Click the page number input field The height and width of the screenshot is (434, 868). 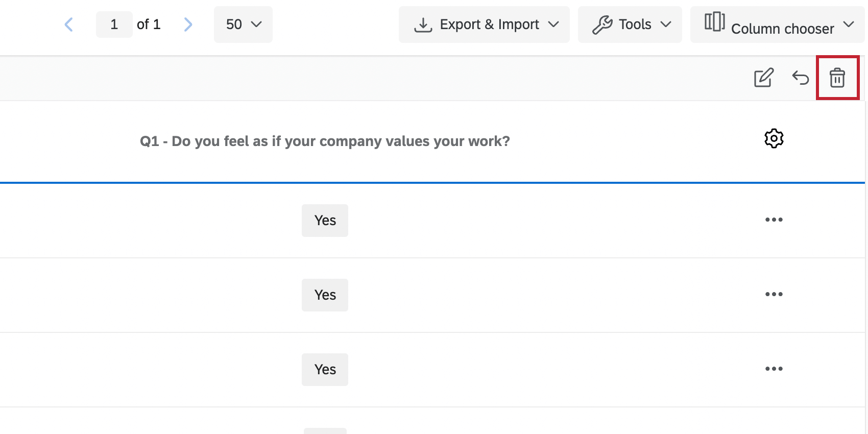(114, 25)
